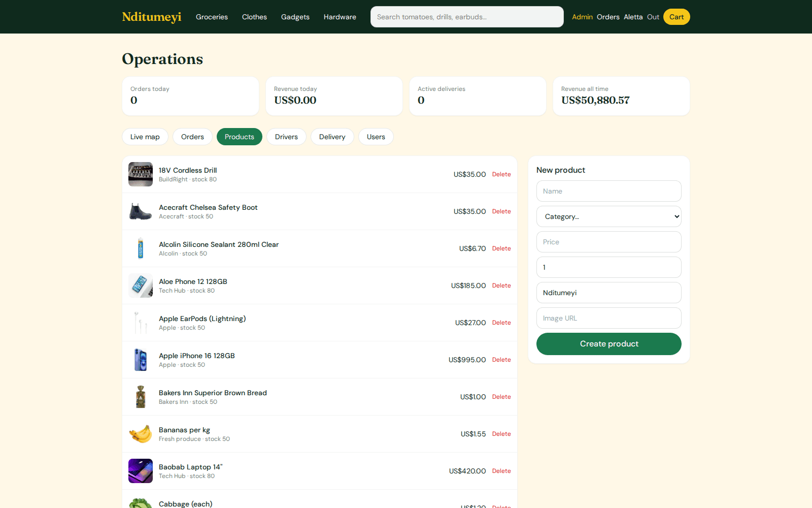Click the 18V Cordless Drill product thumbnail
This screenshot has height=508, width=812.
pos(141,174)
